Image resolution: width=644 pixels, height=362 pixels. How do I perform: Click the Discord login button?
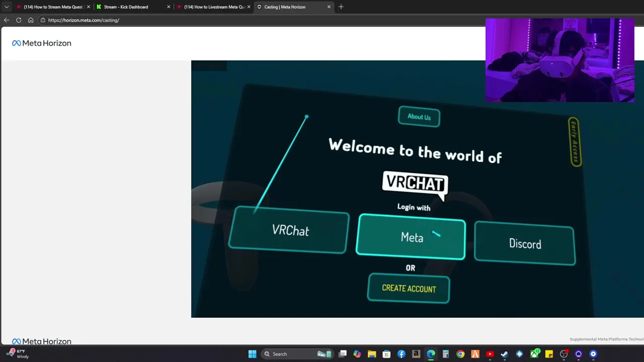[x=525, y=243]
